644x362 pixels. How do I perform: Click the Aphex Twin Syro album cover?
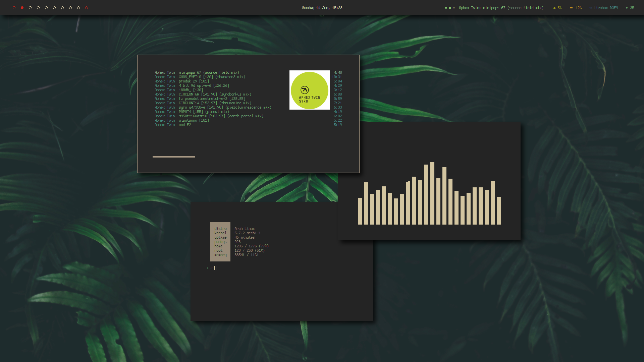point(309,90)
